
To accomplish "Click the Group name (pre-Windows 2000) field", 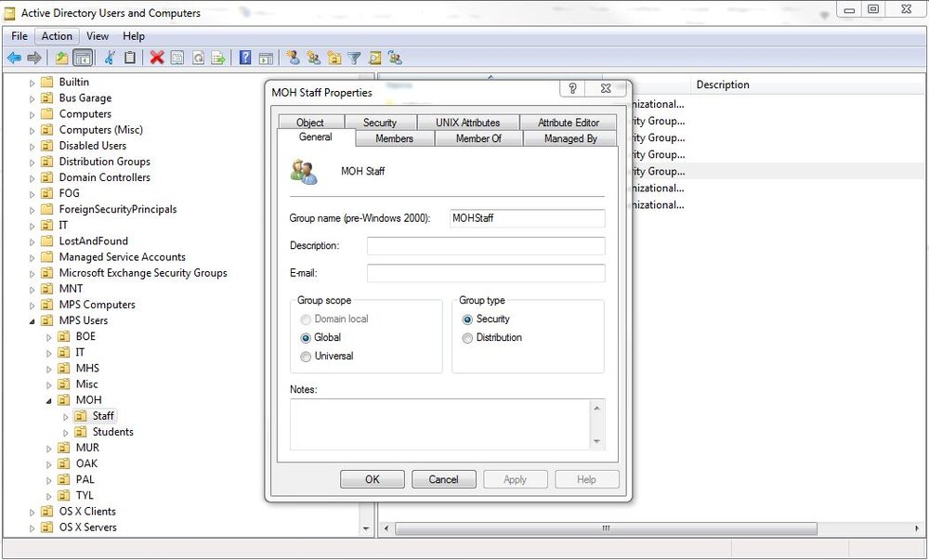I will click(x=528, y=218).
